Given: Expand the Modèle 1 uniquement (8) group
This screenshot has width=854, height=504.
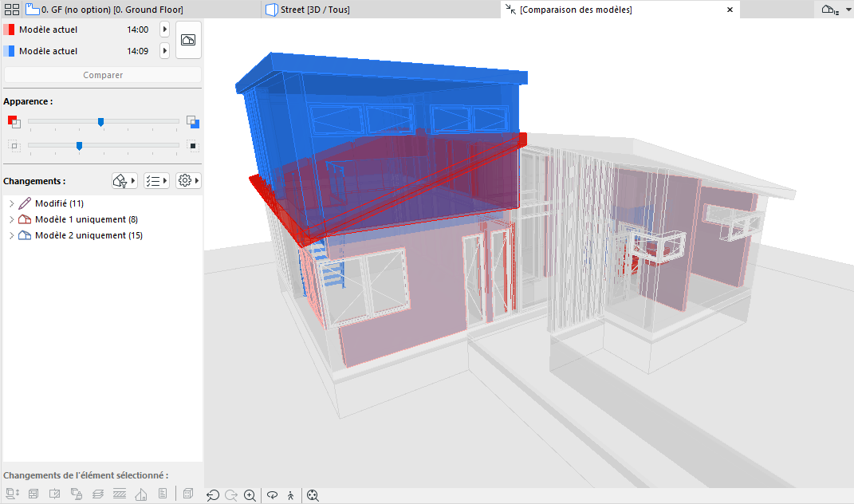Looking at the screenshot, I should [x=11, y=219].
